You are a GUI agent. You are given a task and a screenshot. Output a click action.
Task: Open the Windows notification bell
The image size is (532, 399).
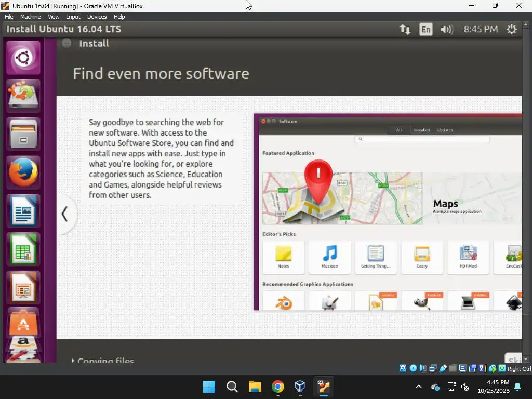click(518, 387)
